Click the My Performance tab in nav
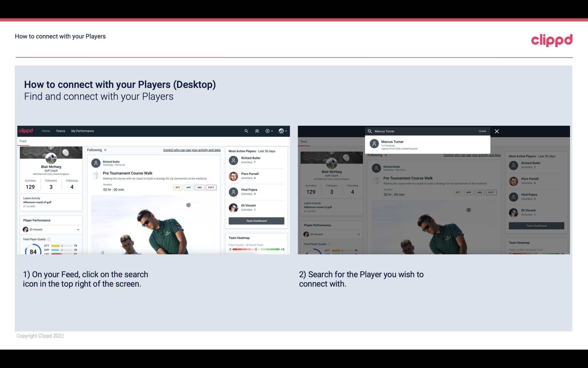Viewport: 588px width, 368px height. [x=83, y=131]
